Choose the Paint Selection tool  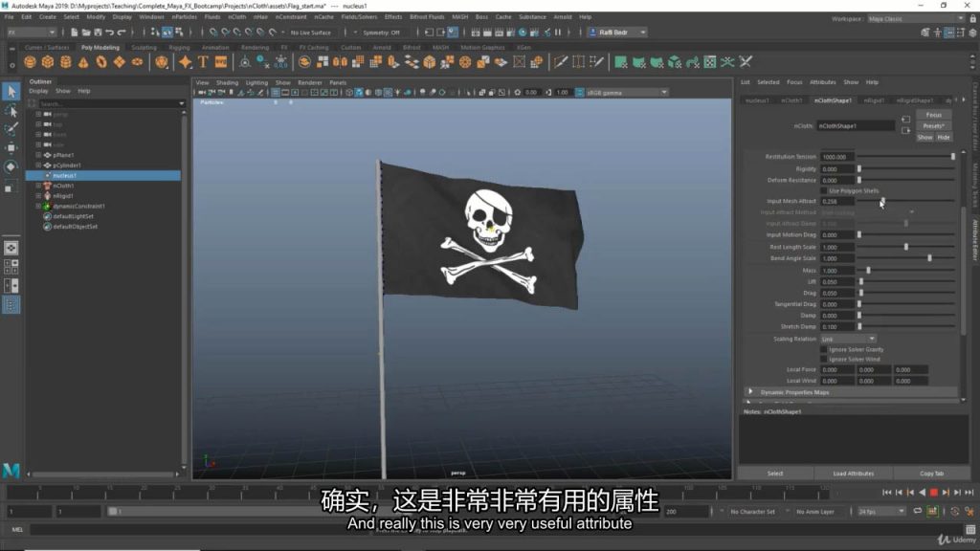(11, 129)
